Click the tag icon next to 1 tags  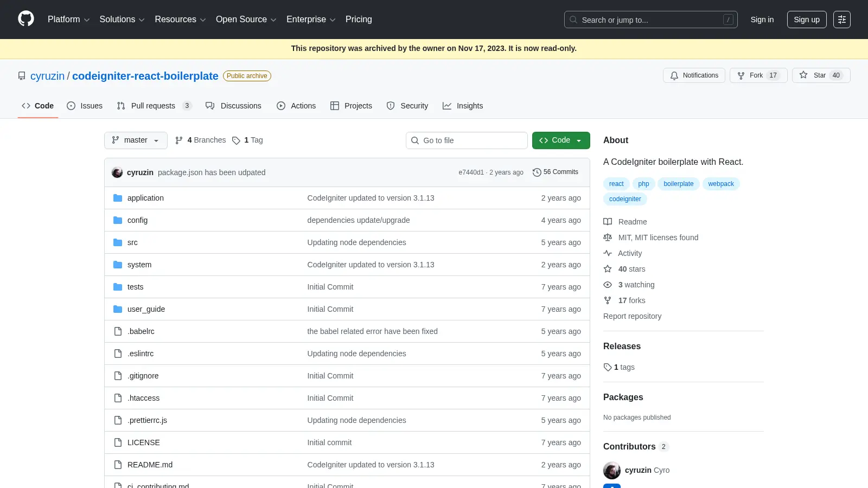tap(608, 367)
